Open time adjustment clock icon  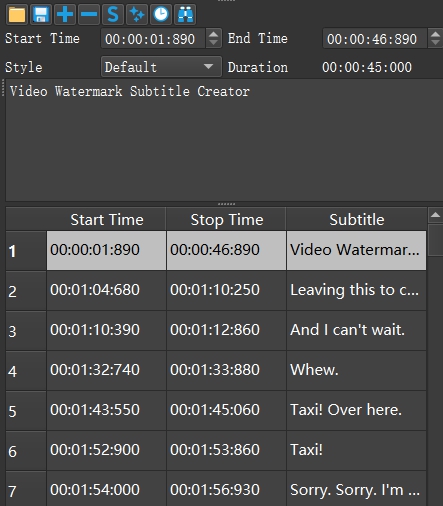[161, 15]
